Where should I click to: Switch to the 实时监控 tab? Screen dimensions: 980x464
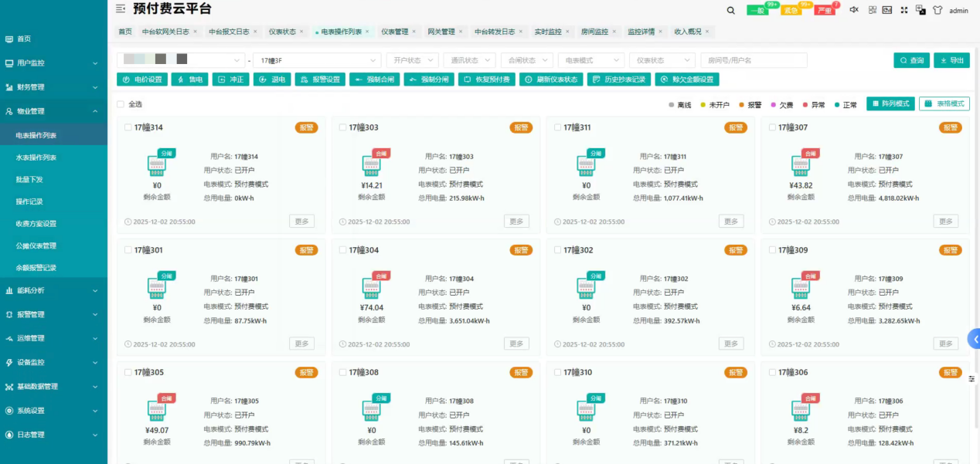(548, 32)
